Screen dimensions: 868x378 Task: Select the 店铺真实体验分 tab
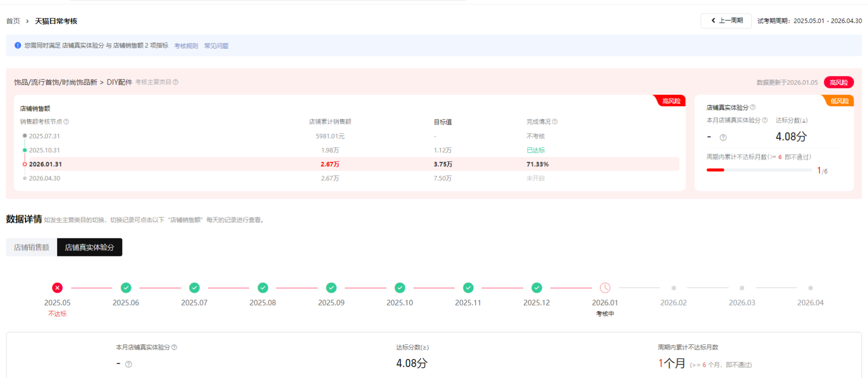coord(89,247)
